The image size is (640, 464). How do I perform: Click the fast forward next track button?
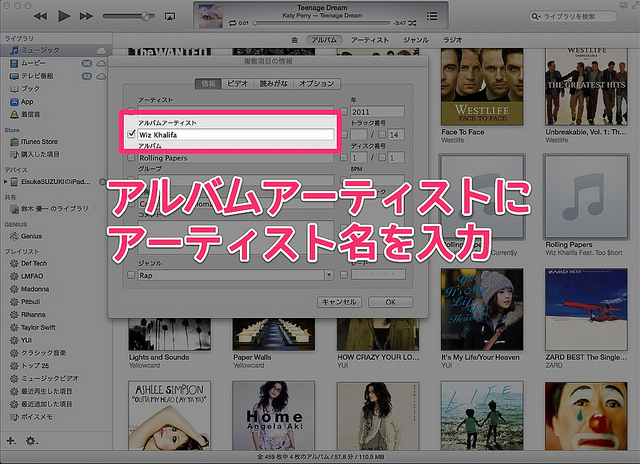click(x=86, y=16)
